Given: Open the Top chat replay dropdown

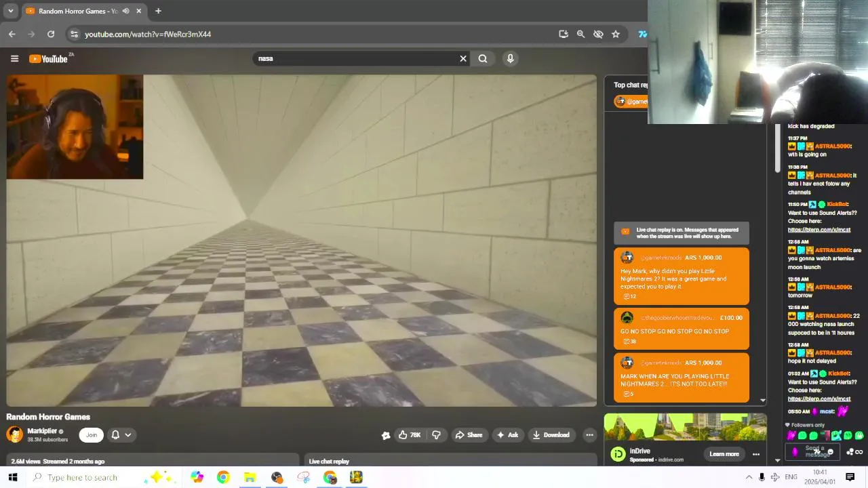Looking at the screenshot, I should click(x=631, y=85).
